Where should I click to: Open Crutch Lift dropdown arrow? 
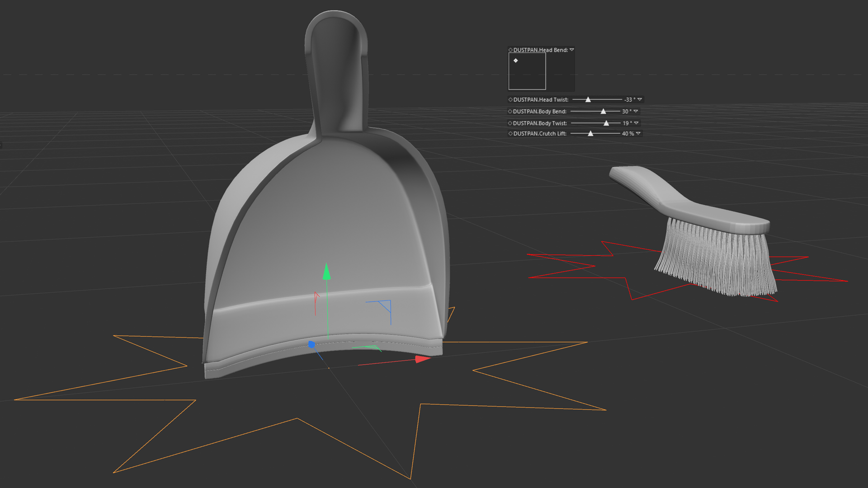638,133
